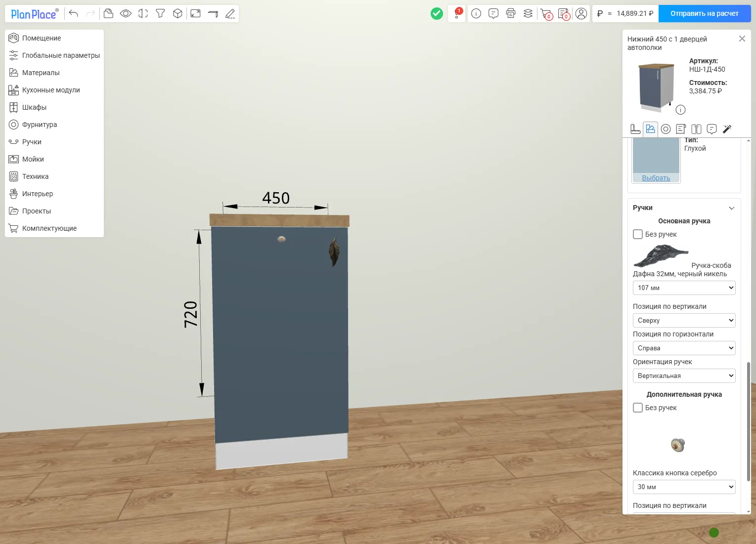
Task: Click the undo arrow in the top toolbar
Action: pos(74,13)
